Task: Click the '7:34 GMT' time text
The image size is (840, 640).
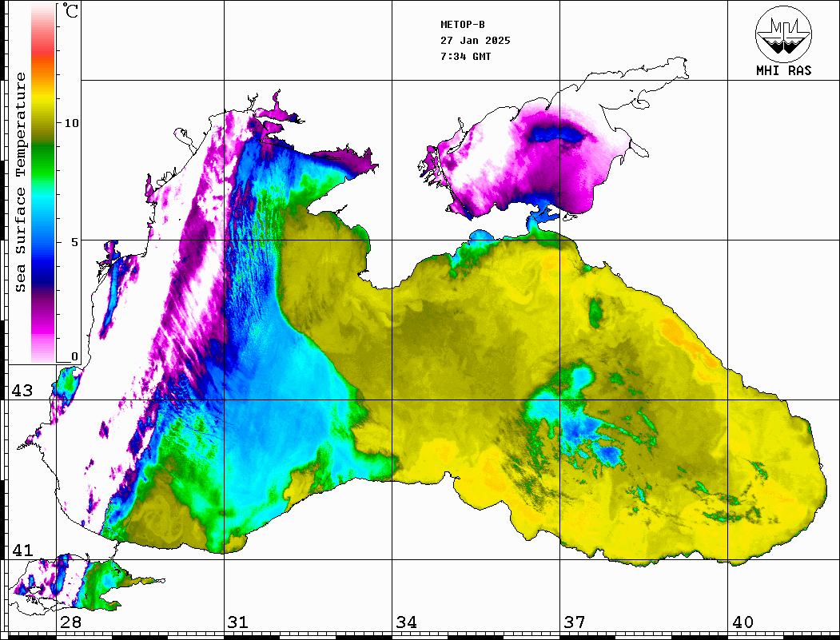Action: 465,56
